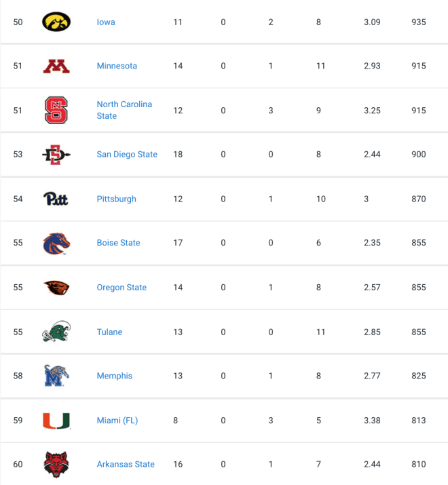
Task: Open the Minnesota team link
Action: (117, 66)
